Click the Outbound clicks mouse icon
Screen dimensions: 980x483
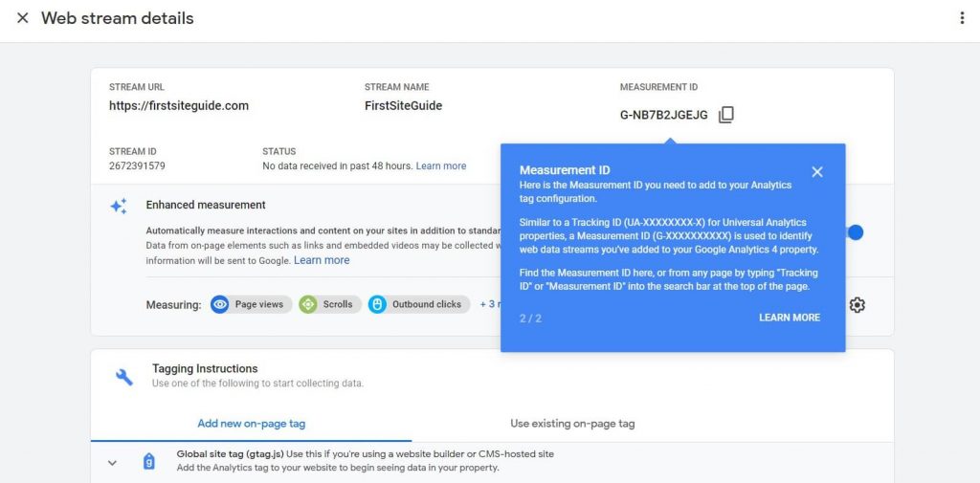(377, 305)
